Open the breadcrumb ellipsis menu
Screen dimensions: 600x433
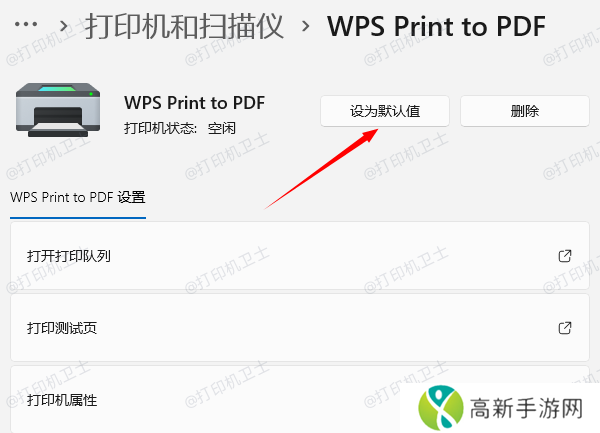pyautogui.click(x=26, y=24)
